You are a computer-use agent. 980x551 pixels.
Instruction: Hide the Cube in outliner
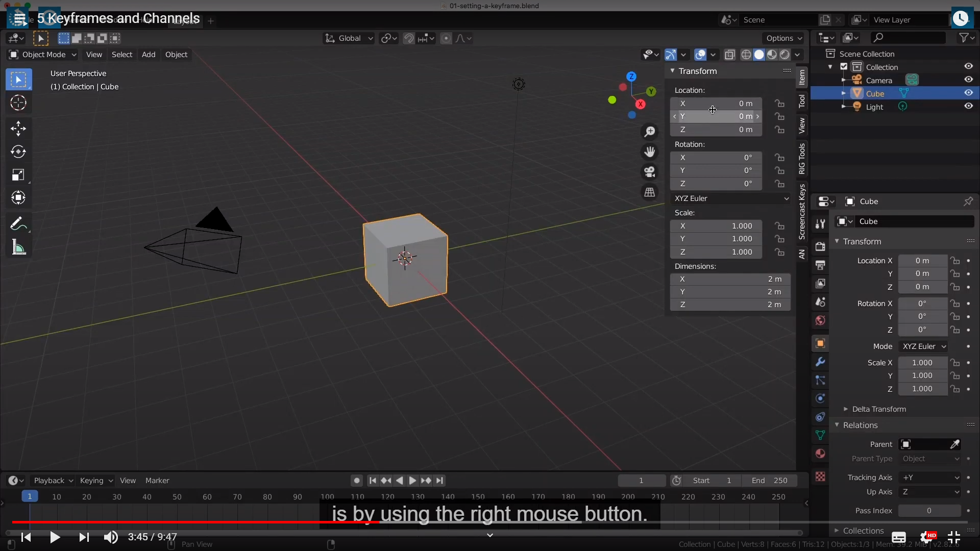pos(968,93)
